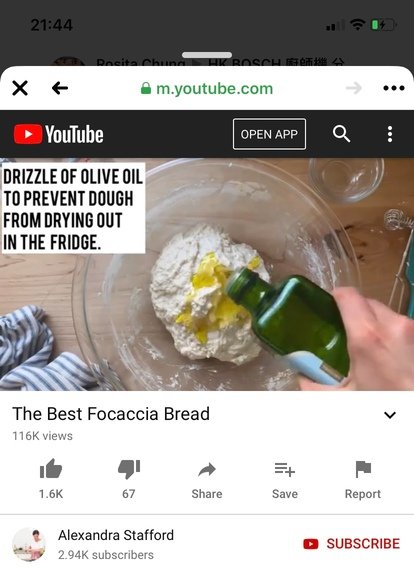This screenshot has width=414, height=571.
Task: Tap the forward arrow in browser bar
Action: point(354,88)
